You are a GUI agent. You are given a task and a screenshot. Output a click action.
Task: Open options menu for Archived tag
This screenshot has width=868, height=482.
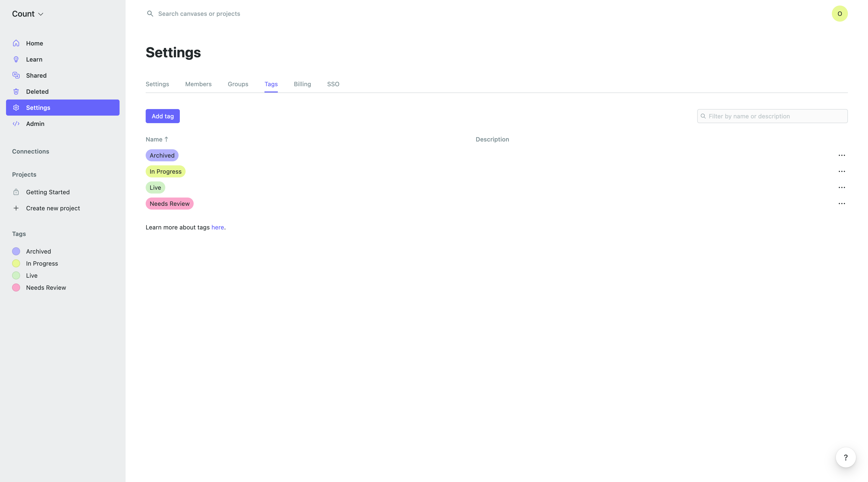[841, 155]
